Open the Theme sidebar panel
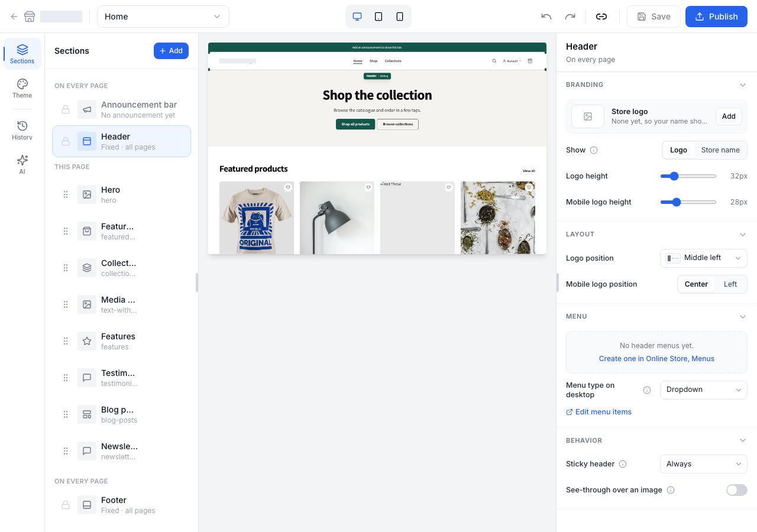757x532 pixels. pyautogui.click(x=22, y=88)
